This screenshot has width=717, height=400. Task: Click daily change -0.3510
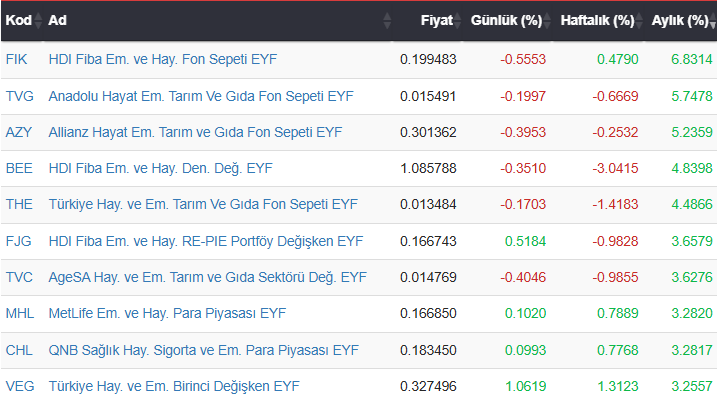pos(523,169)
